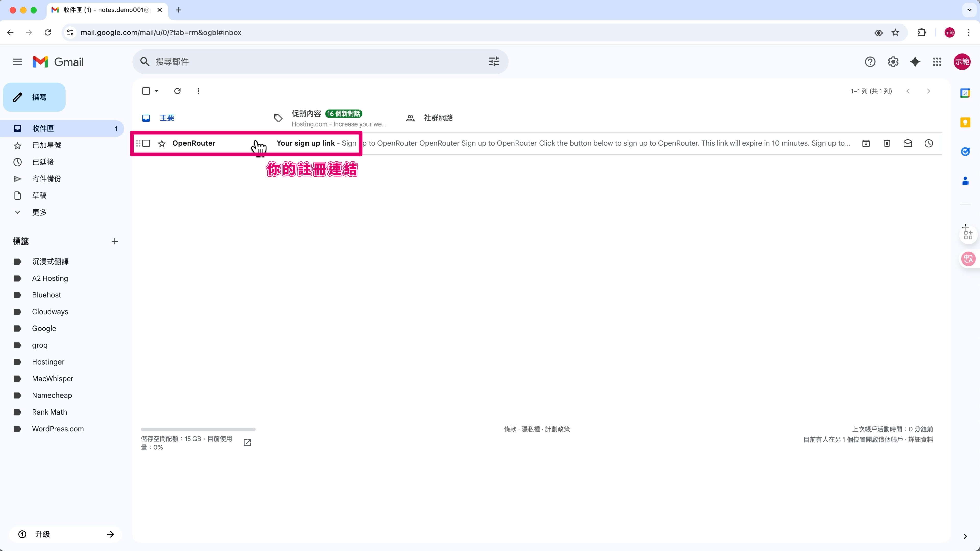980x551 pixels.
Task: Star the OpenRouter email
Action: coord(162,143)
